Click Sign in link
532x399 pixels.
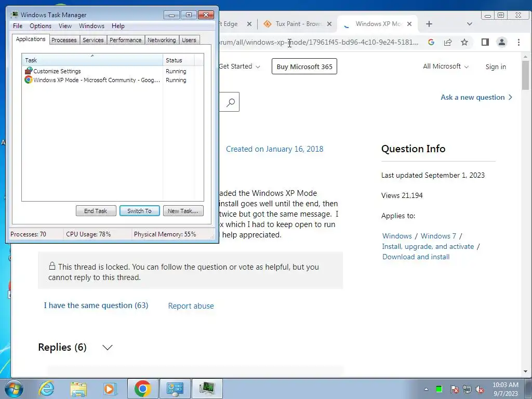pyautogui.click(x=496, y=67)
